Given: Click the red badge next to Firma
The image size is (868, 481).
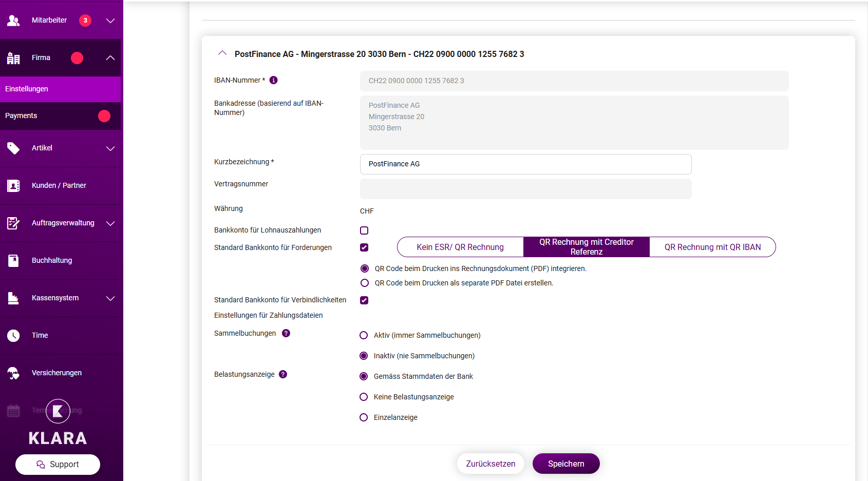Looking at the screenshot, I should pos(77,58).
